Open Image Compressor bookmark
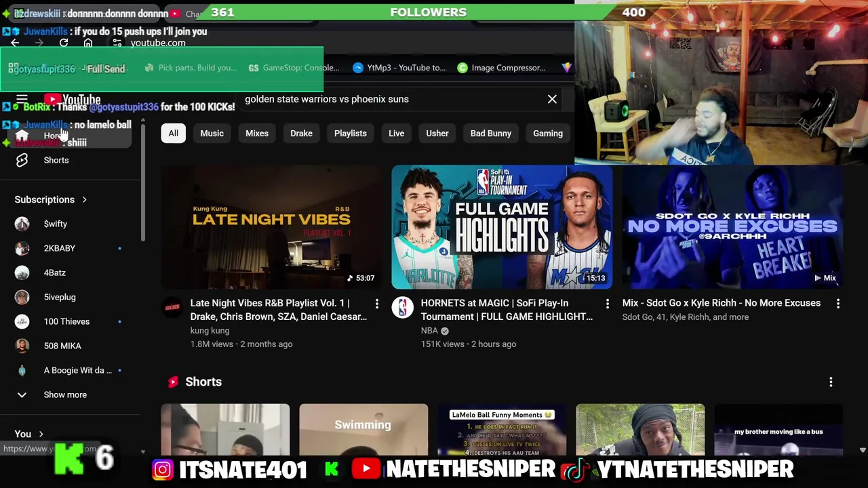The height and width of the screenshot is (488, 868). [x=501, y=68]
